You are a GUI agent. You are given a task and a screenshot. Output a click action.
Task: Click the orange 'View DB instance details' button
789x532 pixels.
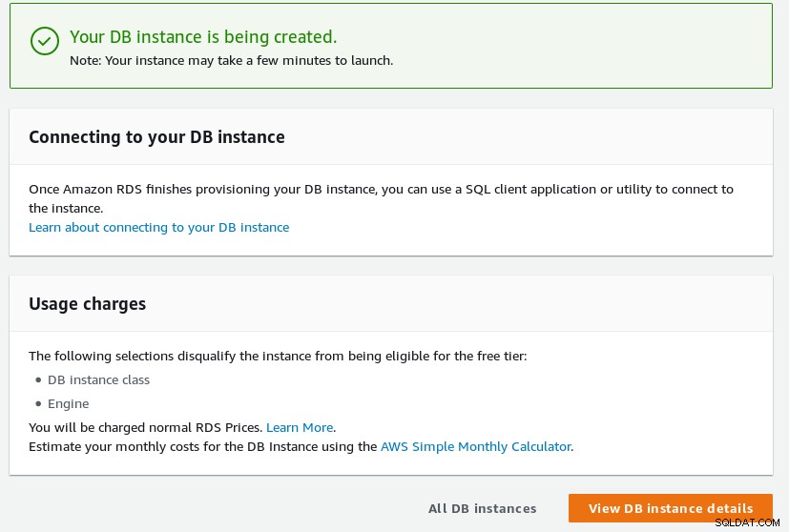click(x=671, y=508)
